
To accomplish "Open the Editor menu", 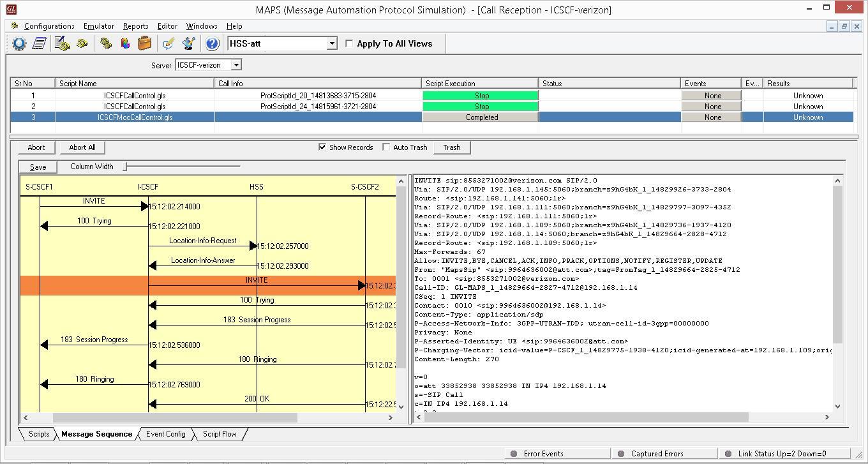I will (167, 26).
